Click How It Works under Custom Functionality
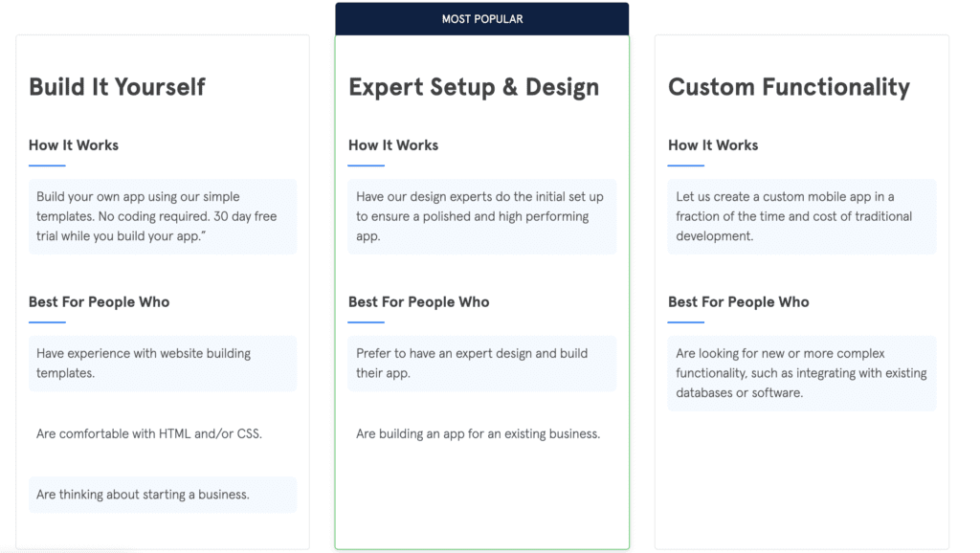The image size is (980, 553). point(713,145)
